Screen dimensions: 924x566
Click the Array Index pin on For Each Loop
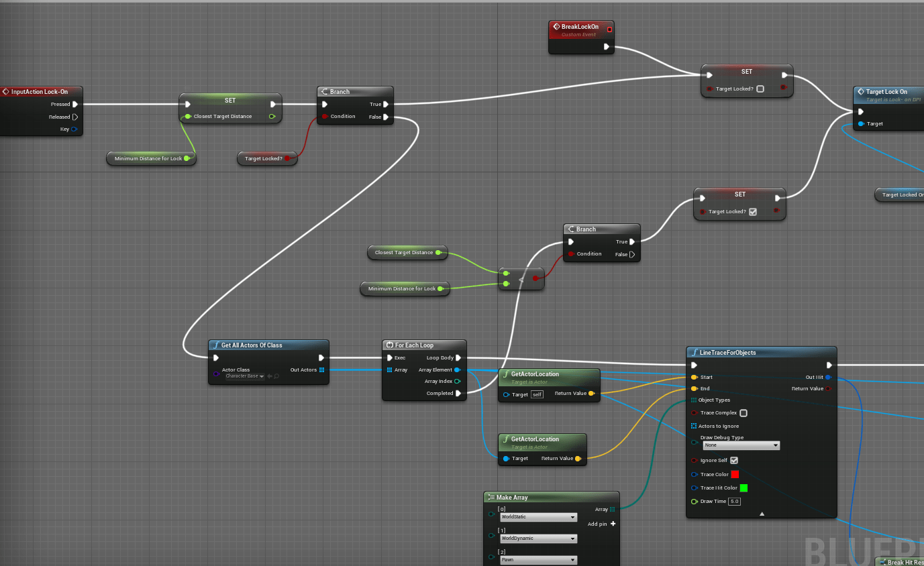click(x=458, y=382)
